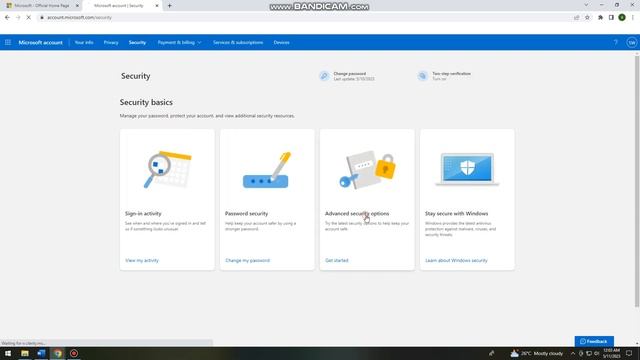Click Get started under Advanced security options
The width and height of the screenshot is (640, 360).
337,260
